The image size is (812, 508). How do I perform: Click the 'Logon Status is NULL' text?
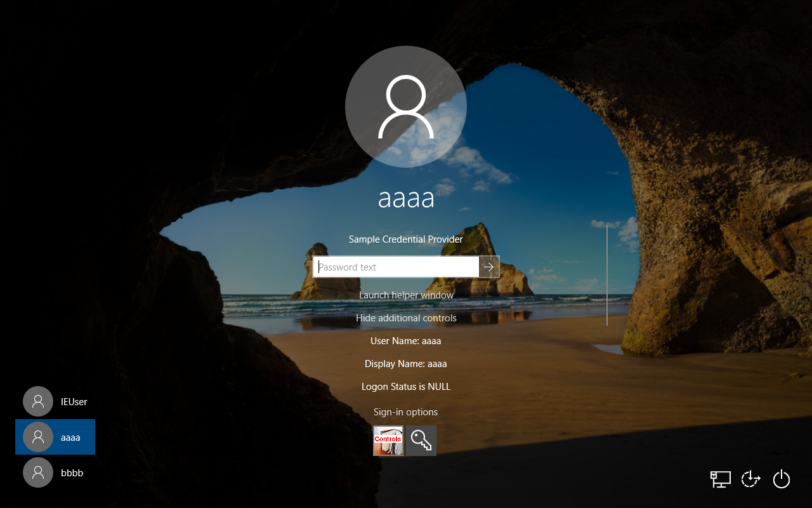click(406, 387)
